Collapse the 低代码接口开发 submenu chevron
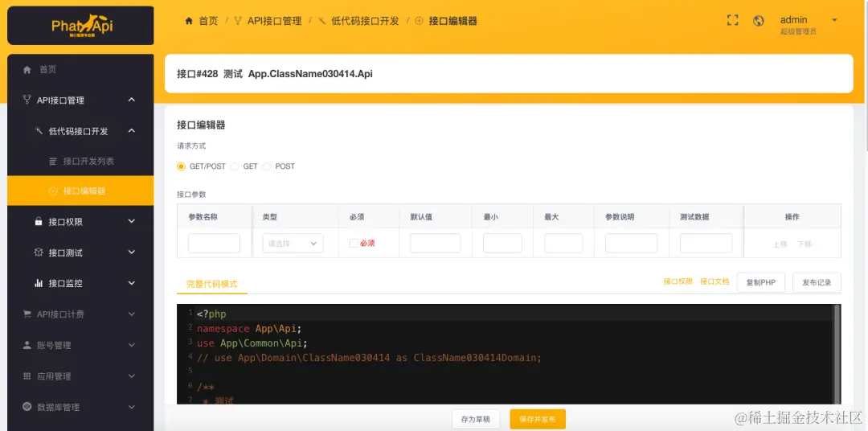 (131, 131)
